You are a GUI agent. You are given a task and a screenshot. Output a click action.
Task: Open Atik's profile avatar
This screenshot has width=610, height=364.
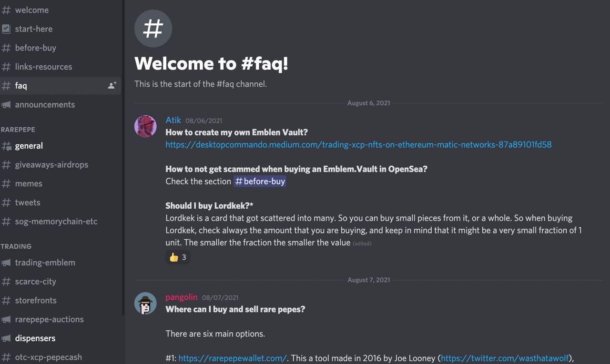(145, 126)
